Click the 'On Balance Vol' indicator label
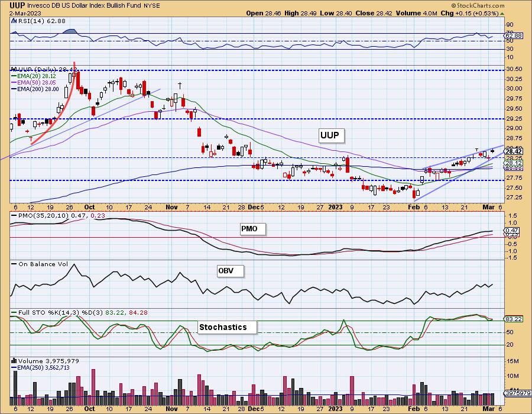 (x=43, y=264)
